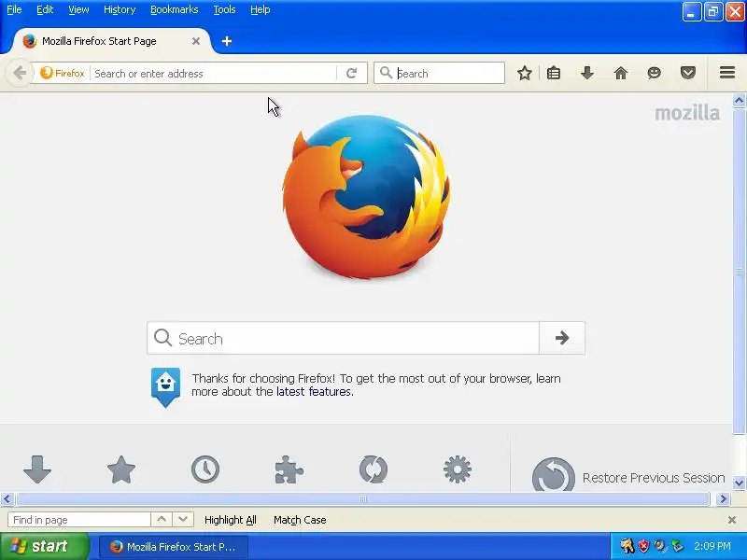Go to the Home page icon

(x=621, y=73)
